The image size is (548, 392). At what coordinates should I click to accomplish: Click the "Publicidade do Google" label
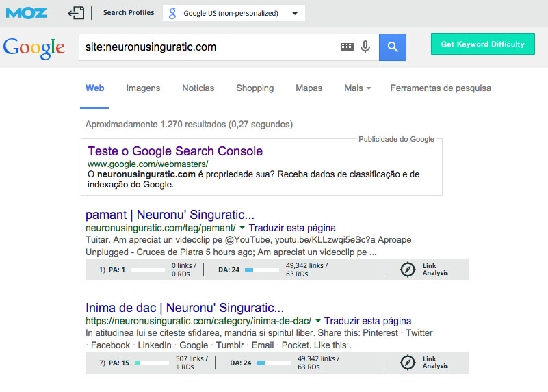point(396,139)
